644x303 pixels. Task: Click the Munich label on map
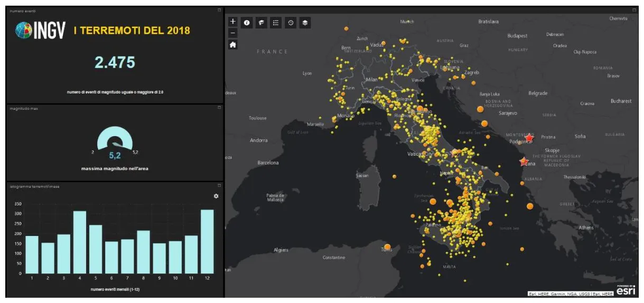tap(407, 22)
